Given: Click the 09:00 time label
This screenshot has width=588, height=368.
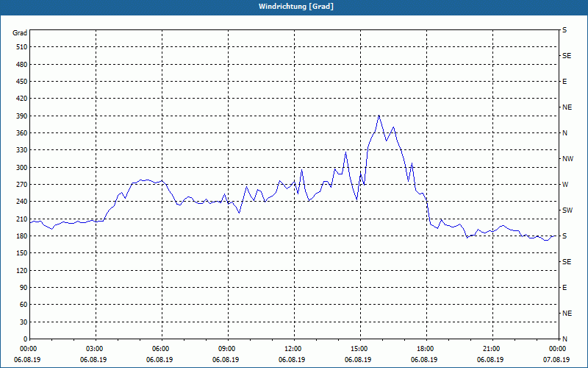Looking at the screenshot, I should click(x=229, y=349).
